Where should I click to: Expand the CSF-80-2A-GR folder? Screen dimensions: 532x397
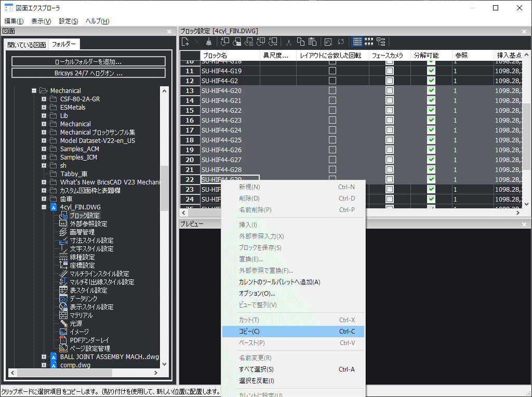pos(44,99)
